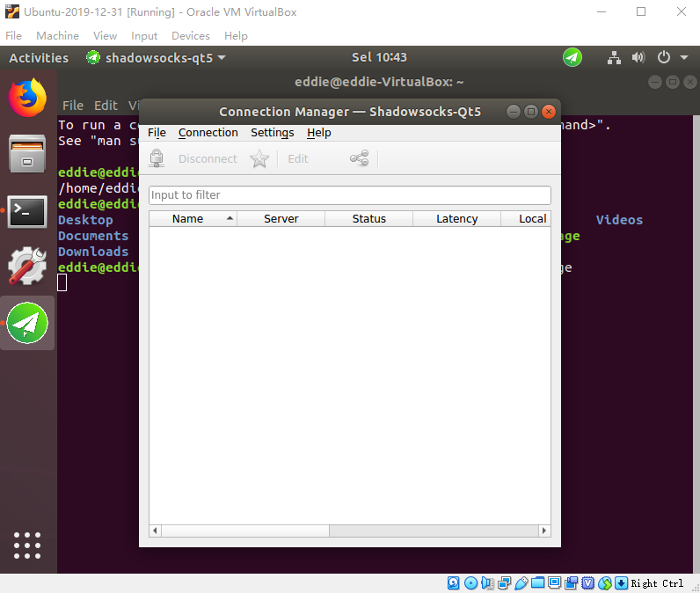This screenshot has height=593, width=700.
Task: Expand the system menu arrow in top bar
Action: pyautogui.click(x=684, y=57)
